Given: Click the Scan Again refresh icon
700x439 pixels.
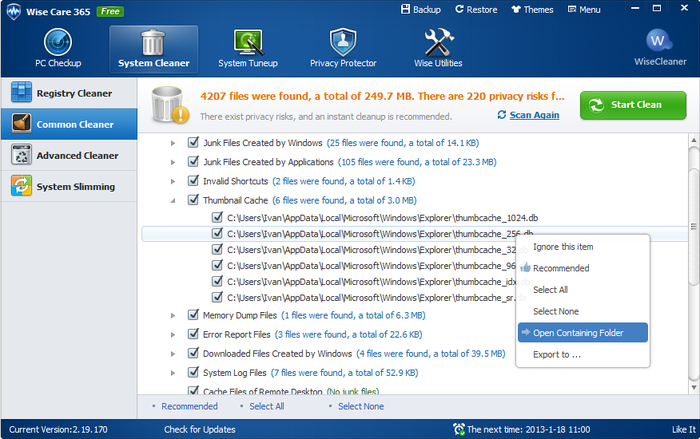Looking at the screenshot, I should coord(502,115).
